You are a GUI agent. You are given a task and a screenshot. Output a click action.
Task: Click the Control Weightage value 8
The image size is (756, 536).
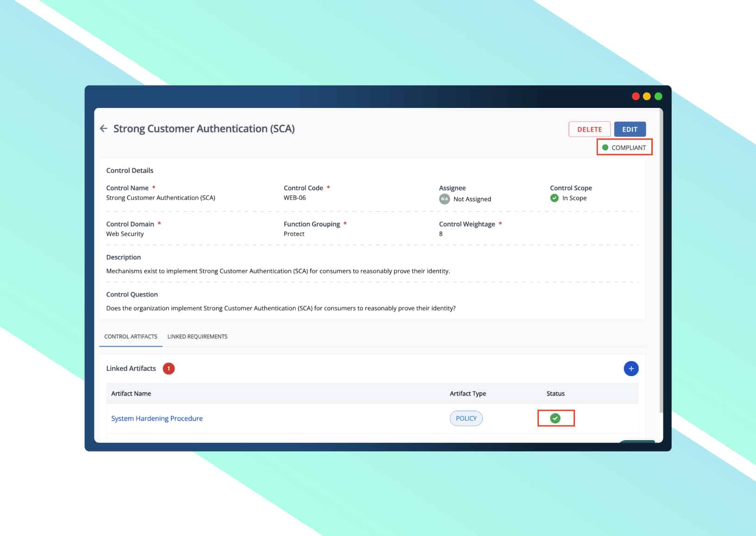(x=441, y=234)
